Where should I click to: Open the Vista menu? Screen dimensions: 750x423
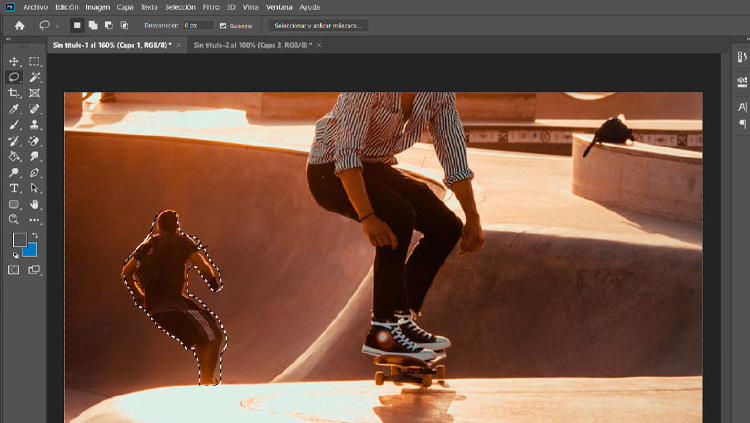pyautogui.click(x=251, y=7)
